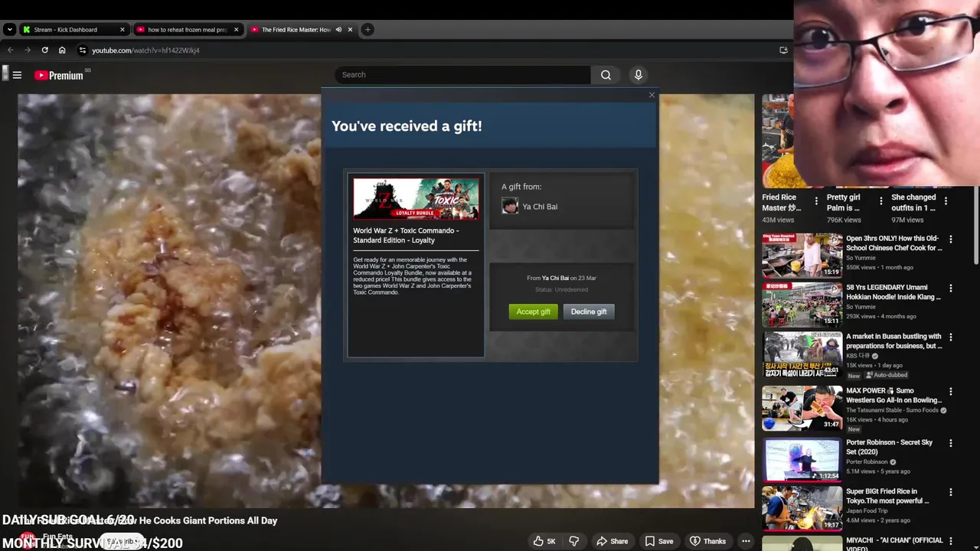The height and width of the screenshot is (551, 980).
Task: Open the World War Z + Toxic Commando title
Action: click(406, 235)
